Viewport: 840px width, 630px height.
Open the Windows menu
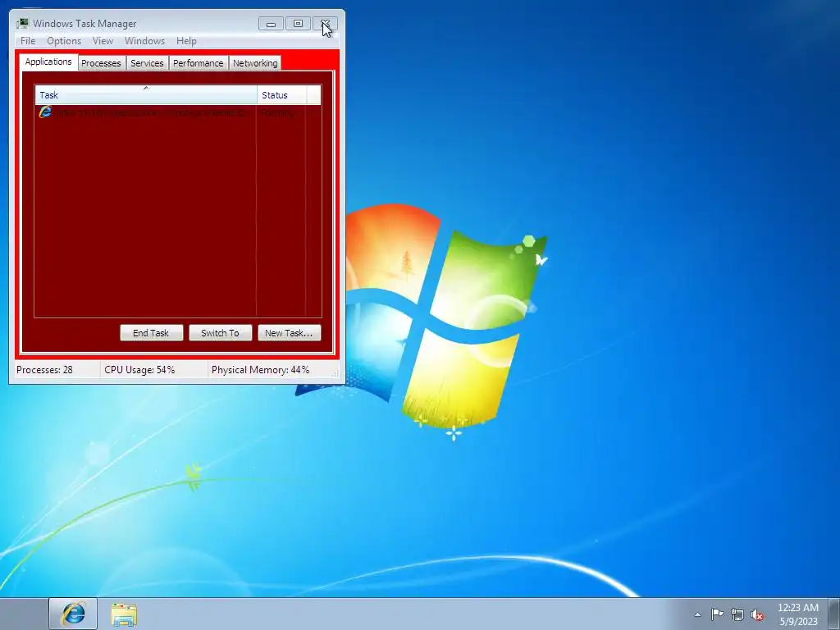pos(144,41)
